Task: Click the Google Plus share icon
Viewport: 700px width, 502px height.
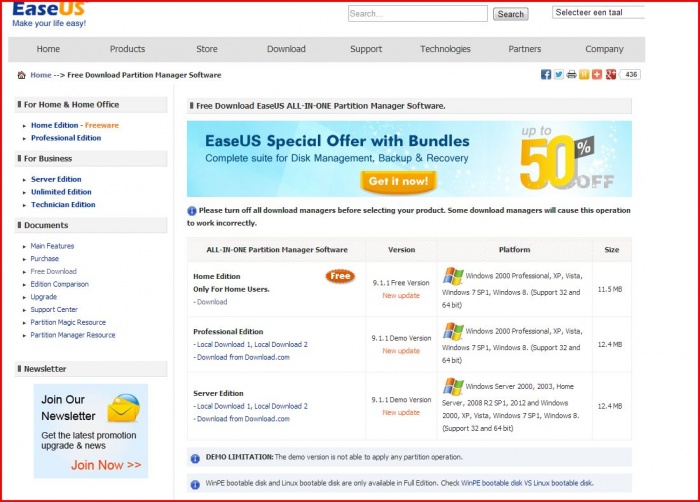Action: click(611, 75)
